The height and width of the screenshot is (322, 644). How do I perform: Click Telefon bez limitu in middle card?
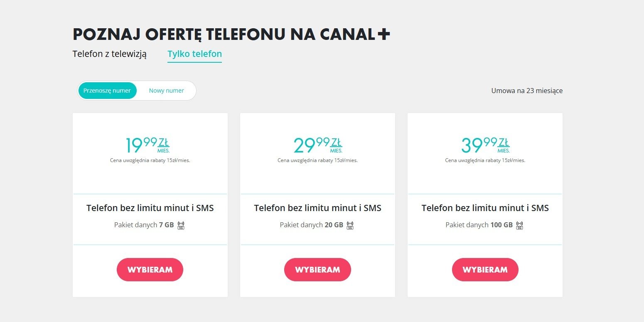tap(317, 208)
